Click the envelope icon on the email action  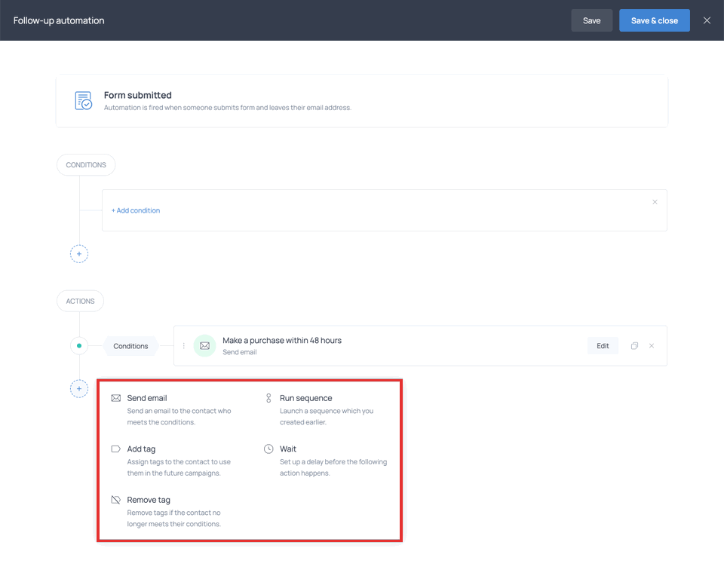[x=204, y=346]
